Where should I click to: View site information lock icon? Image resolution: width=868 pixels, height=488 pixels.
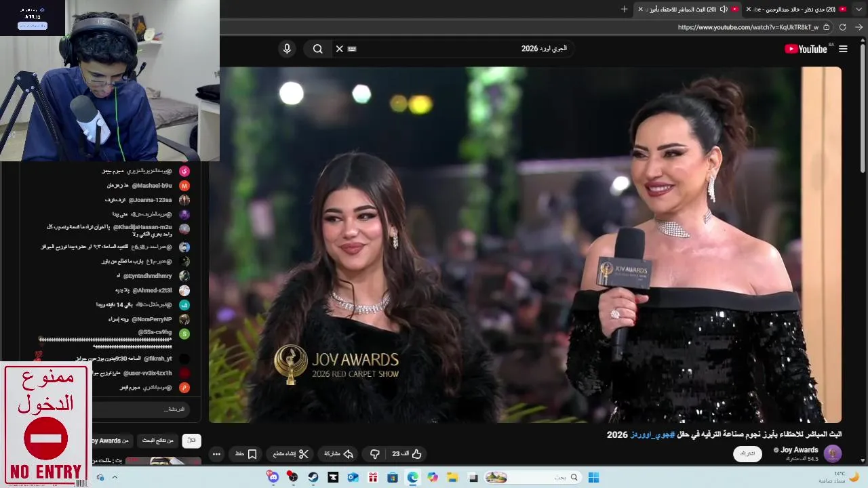pos(827,27)
